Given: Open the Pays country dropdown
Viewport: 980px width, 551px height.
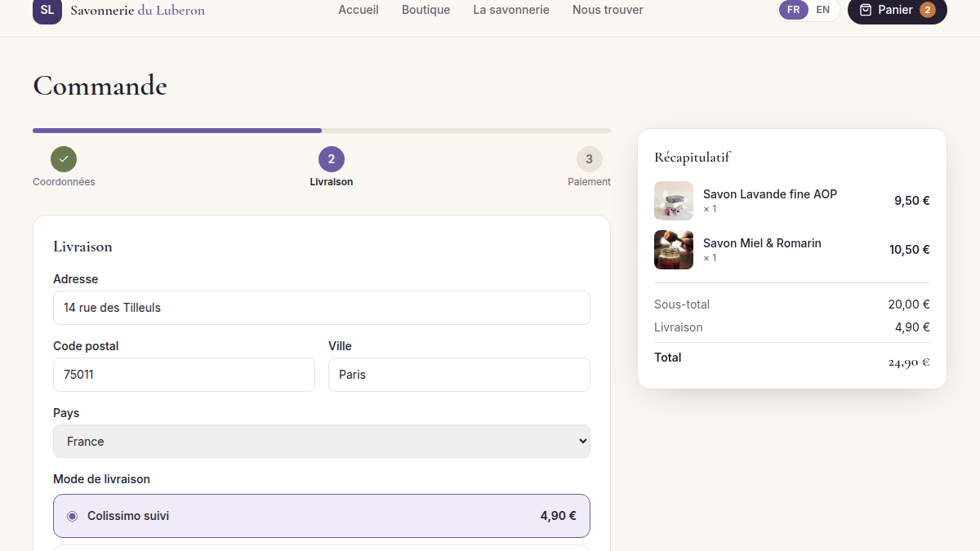Looking at the screenshot, I should (322, 441).
